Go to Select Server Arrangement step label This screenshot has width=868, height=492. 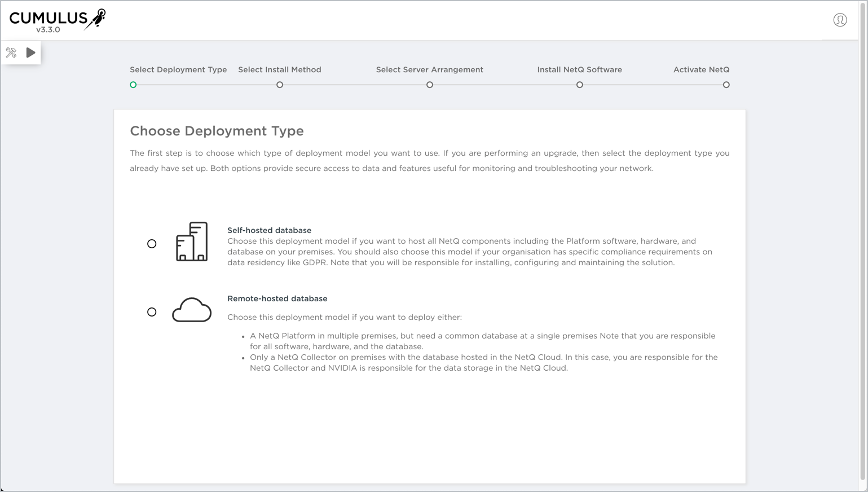pyautogui.click(x=430, y=69)
